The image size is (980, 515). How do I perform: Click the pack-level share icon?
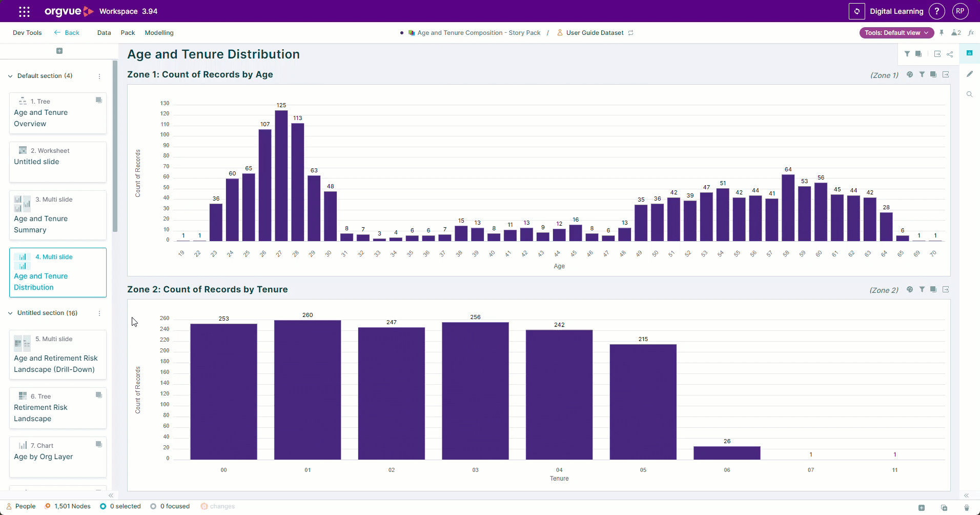(x=950, y=54)
